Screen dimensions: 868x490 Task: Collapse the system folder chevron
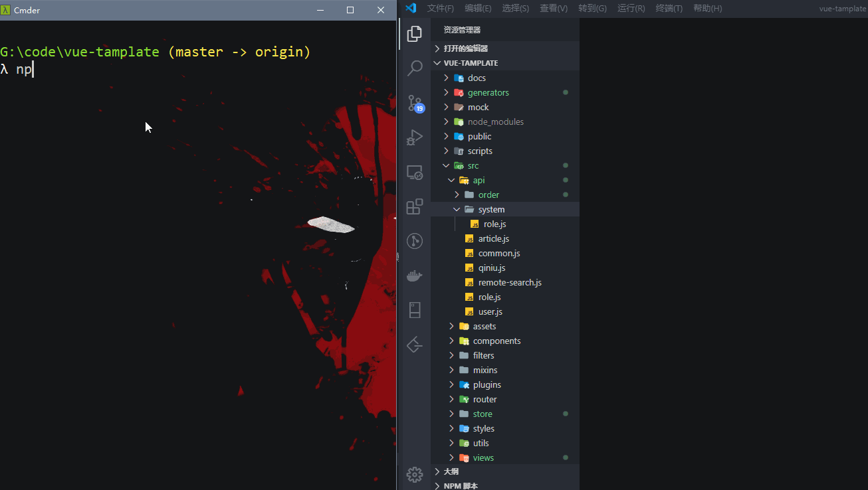click(457, 210)
